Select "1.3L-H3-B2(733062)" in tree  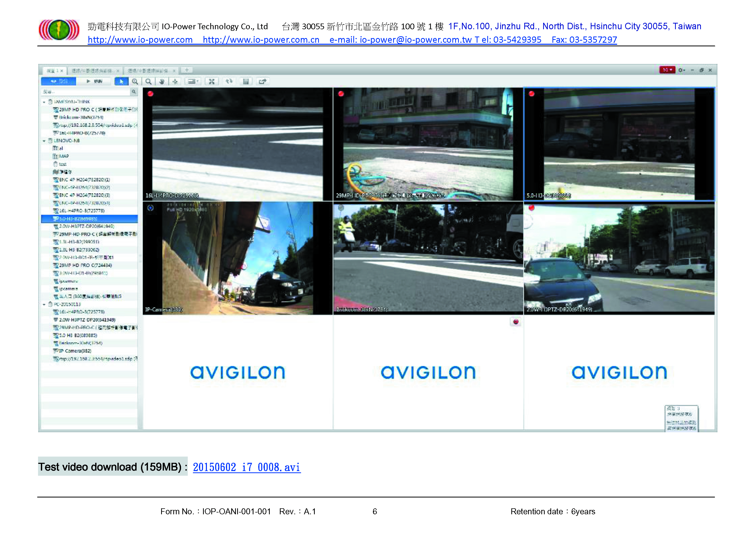pyautogui.click(x=89, y=250)
